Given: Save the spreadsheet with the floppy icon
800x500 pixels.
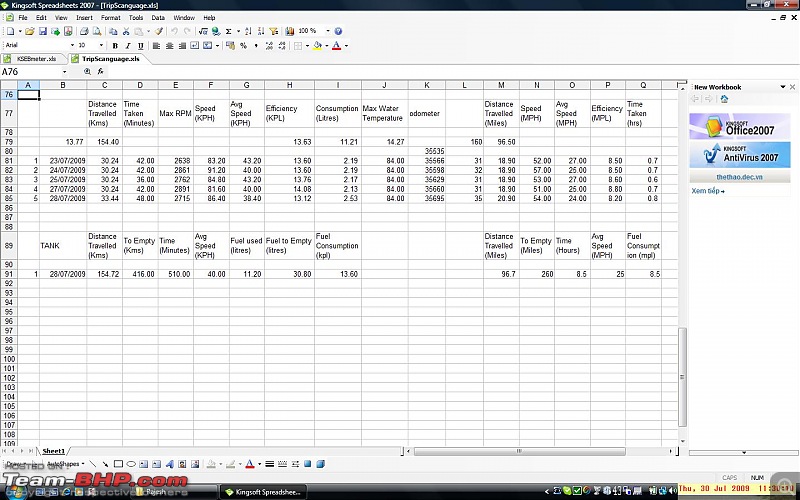Looking at the screenshot, I should (43, 32).
